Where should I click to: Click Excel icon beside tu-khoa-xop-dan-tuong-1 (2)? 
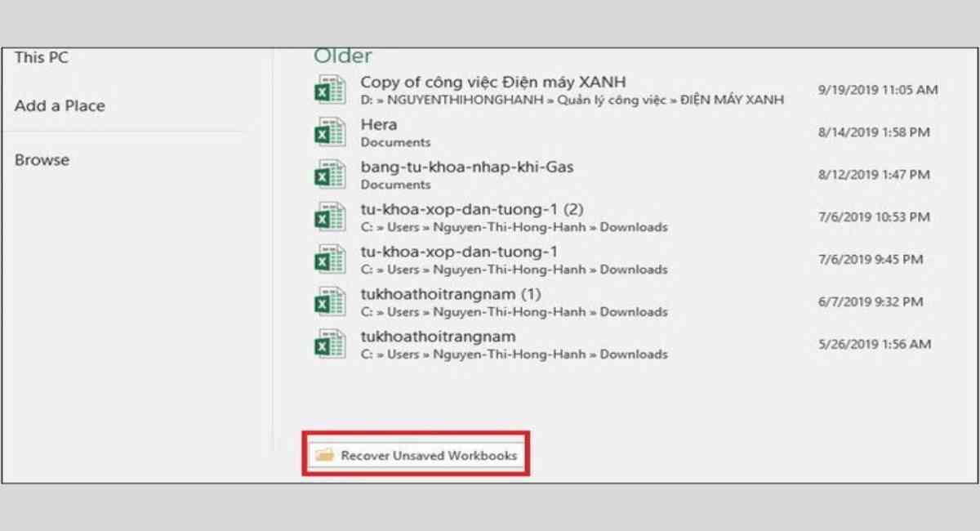click(x=330, y=216)
